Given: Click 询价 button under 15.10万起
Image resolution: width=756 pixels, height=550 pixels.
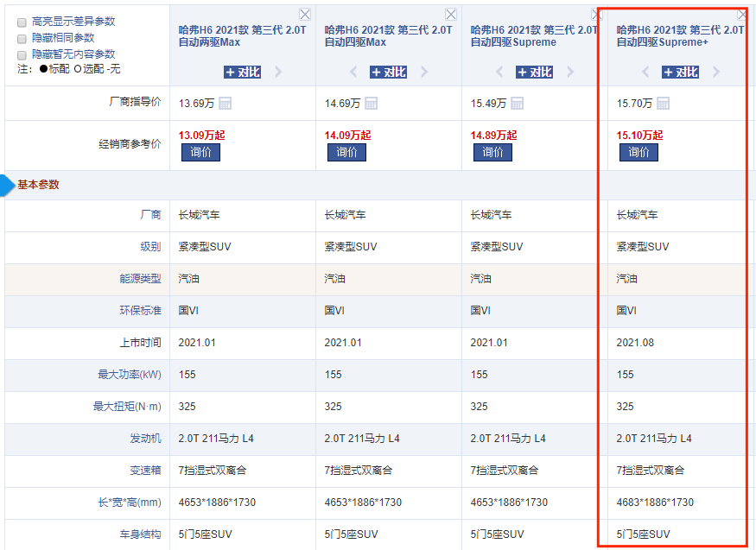Looking at the screenshot, I should [638, 152].
